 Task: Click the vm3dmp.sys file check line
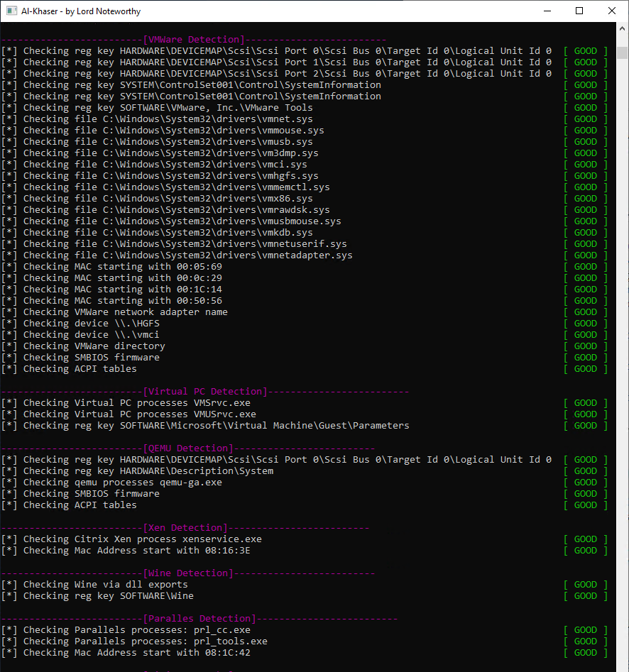160,153
